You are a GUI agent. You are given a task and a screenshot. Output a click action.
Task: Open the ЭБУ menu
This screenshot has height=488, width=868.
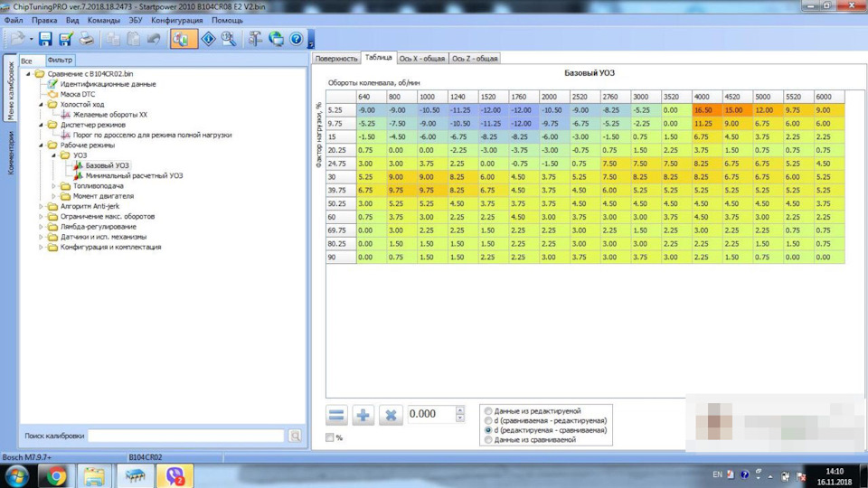point(136,20)
